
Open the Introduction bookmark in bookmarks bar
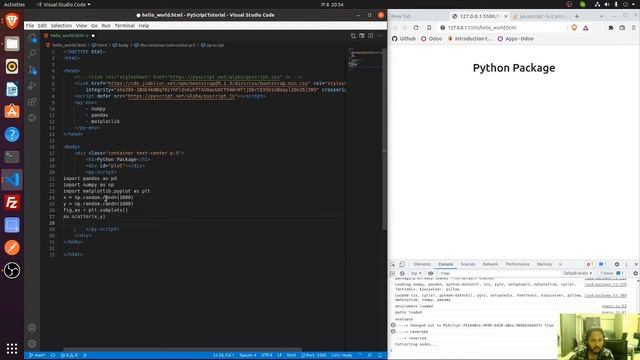click(x=470, y=39)
